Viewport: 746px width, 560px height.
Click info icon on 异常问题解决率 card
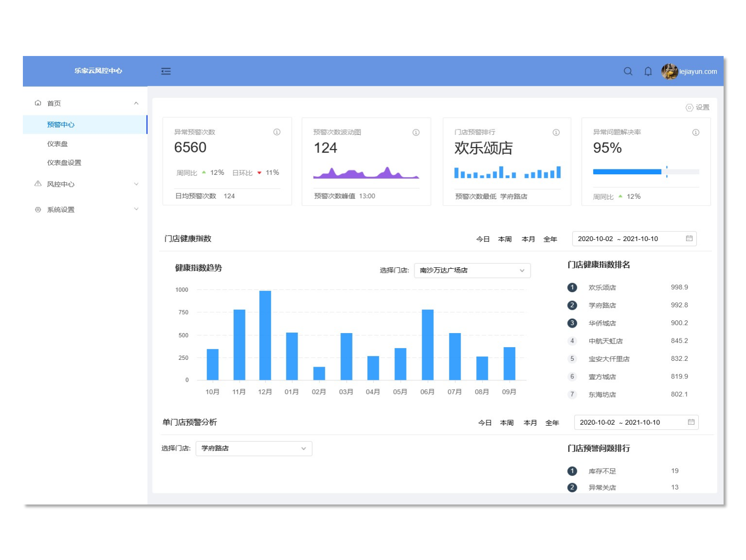696,132
